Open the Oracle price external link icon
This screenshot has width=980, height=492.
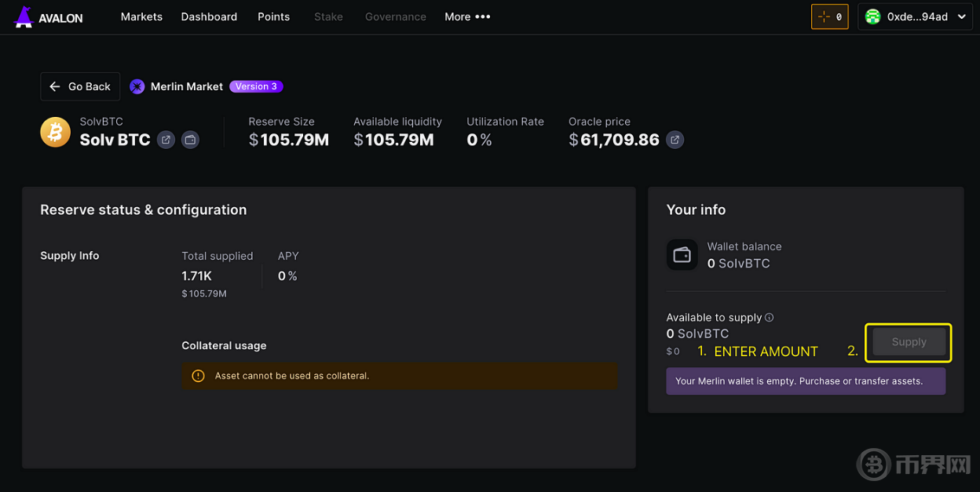[675, 140]
